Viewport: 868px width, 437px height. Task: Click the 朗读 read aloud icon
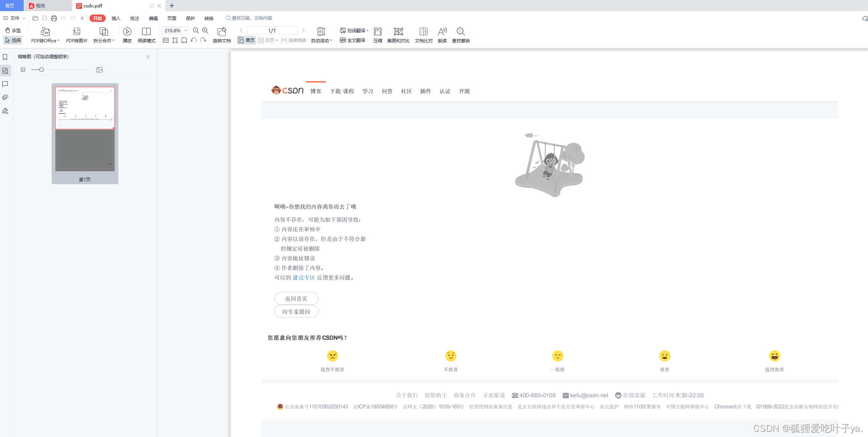pyautogui.click(x=442, y=32)
